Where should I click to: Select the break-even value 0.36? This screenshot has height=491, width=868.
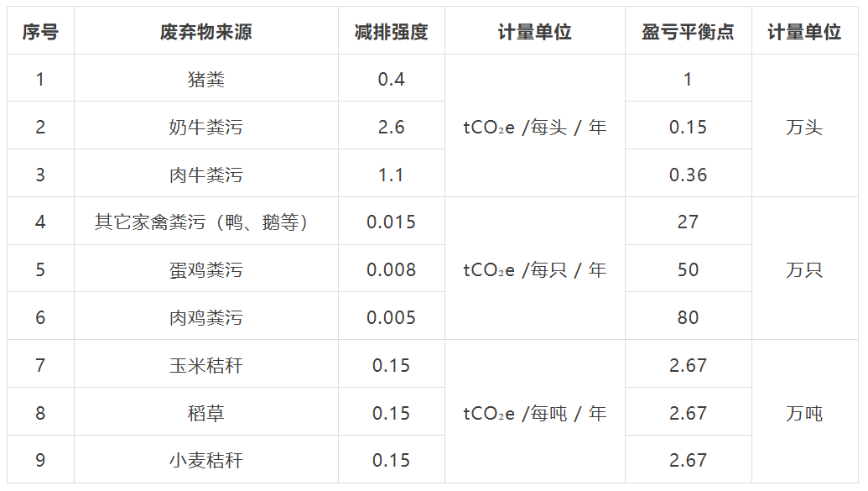tap(688, 175)
